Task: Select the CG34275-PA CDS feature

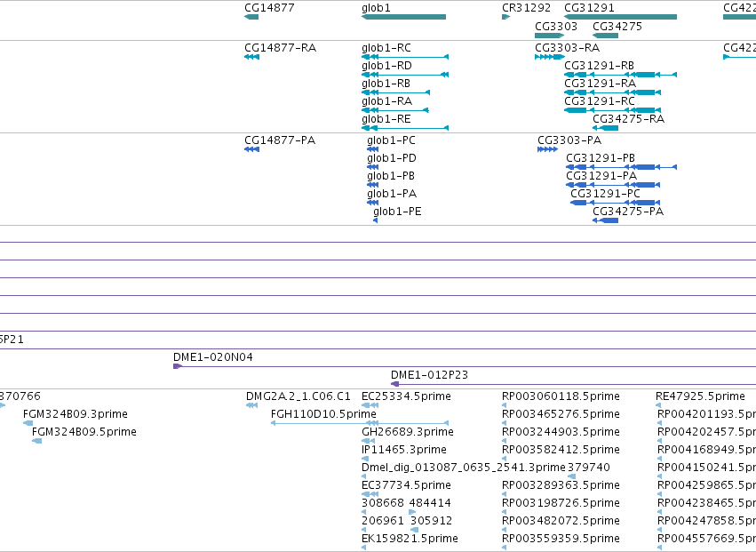Action: tap(605, 220)
